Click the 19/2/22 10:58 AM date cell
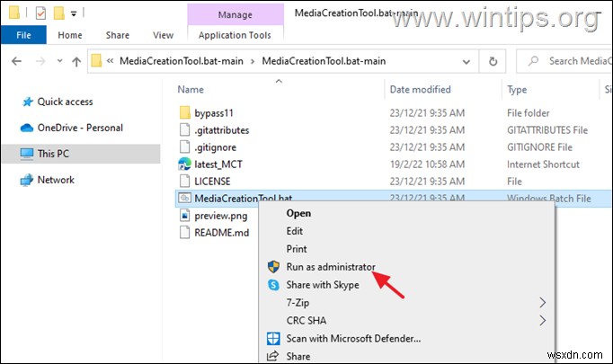This screenshot has height=364, width=613. [427, 164]
